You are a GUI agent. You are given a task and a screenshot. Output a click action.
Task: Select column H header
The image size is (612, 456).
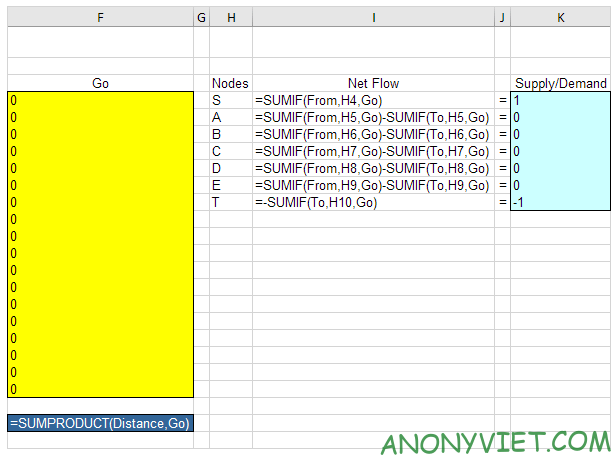231,18
